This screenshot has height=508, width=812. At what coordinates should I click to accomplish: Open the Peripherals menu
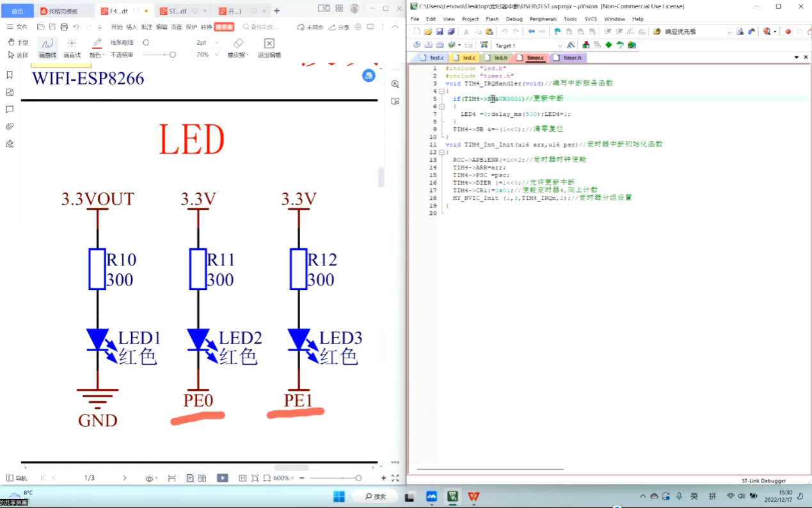click(543, 19)
